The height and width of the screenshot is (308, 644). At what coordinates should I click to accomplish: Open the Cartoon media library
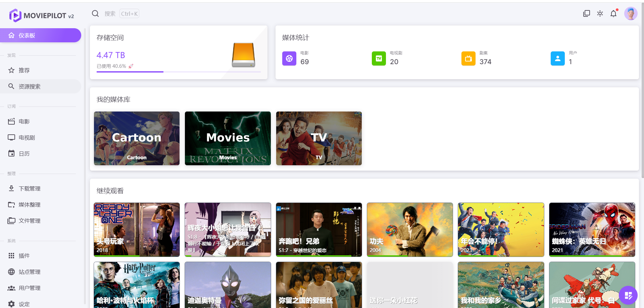click(x=137, y=138)
